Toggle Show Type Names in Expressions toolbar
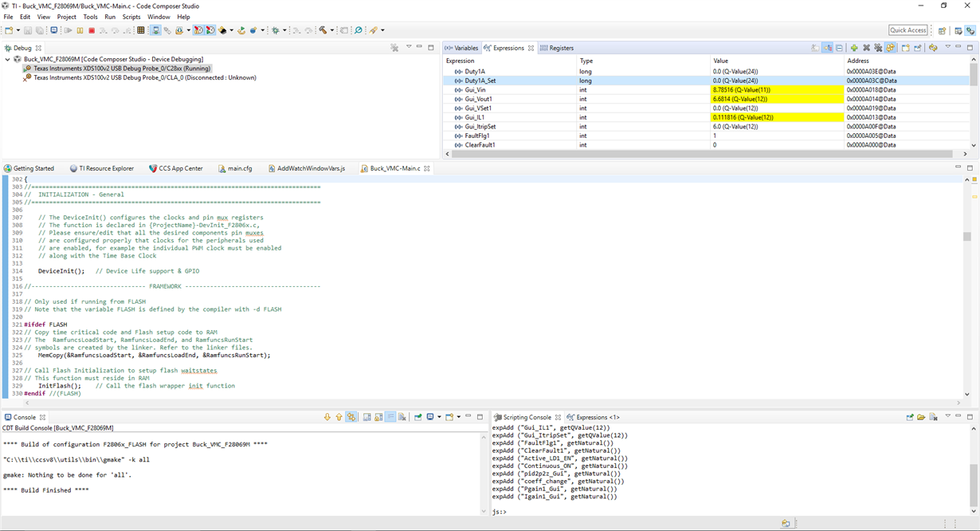The height and width of the screenshot is (531, 980). tap(815, 48)
